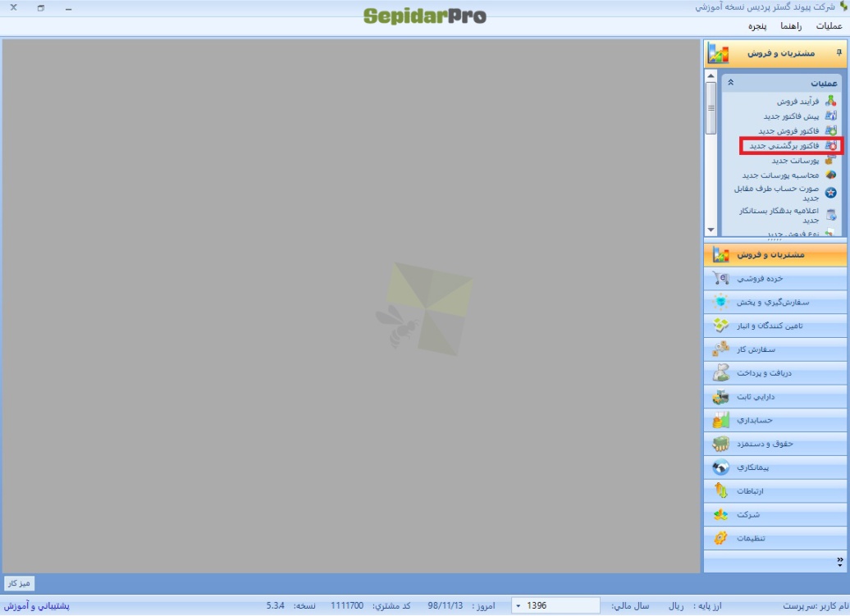The image size is (850, 616).
Task: Click the icon of شرکت
Action: click(721, 514)
